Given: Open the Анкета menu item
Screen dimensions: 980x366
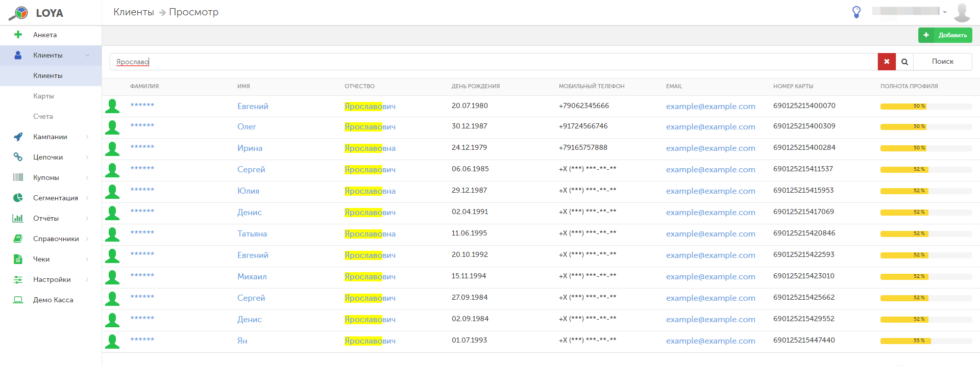Looking at the screenshot, I should tap(51, 35).
